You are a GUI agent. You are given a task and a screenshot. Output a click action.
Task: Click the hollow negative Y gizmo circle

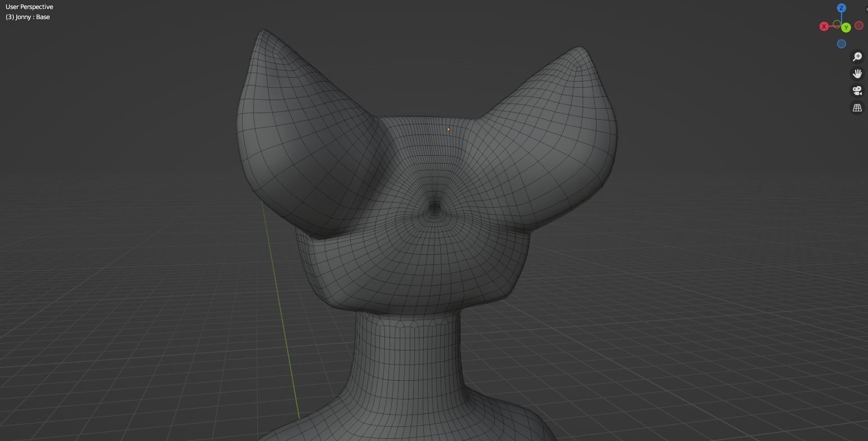coord(836,24)
